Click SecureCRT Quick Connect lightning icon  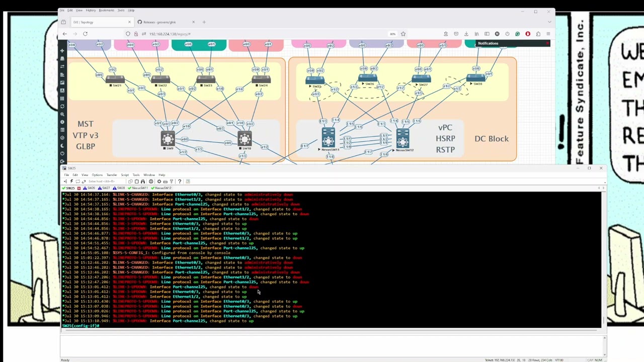pos(71,182)
